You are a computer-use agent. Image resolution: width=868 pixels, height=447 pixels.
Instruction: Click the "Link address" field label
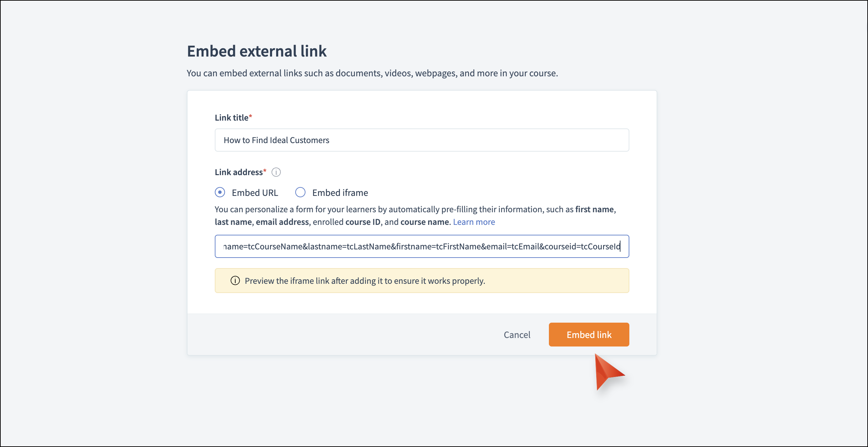(x=239, y=172)
